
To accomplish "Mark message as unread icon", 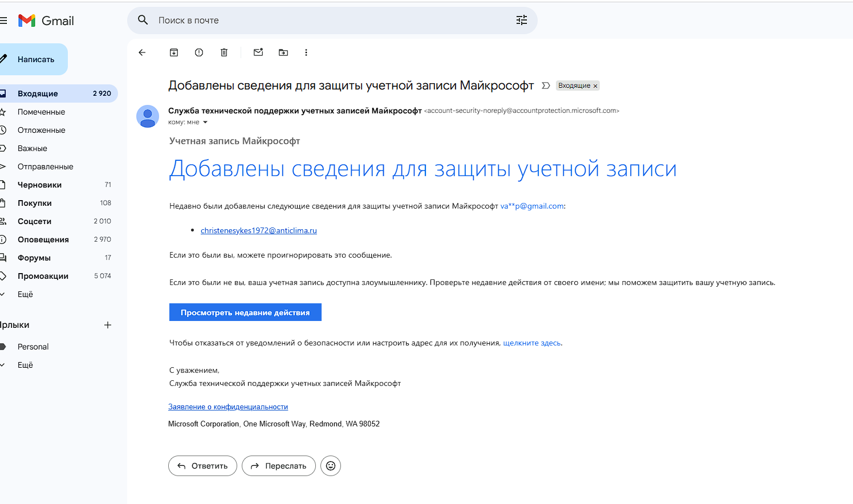I will 258,52.
